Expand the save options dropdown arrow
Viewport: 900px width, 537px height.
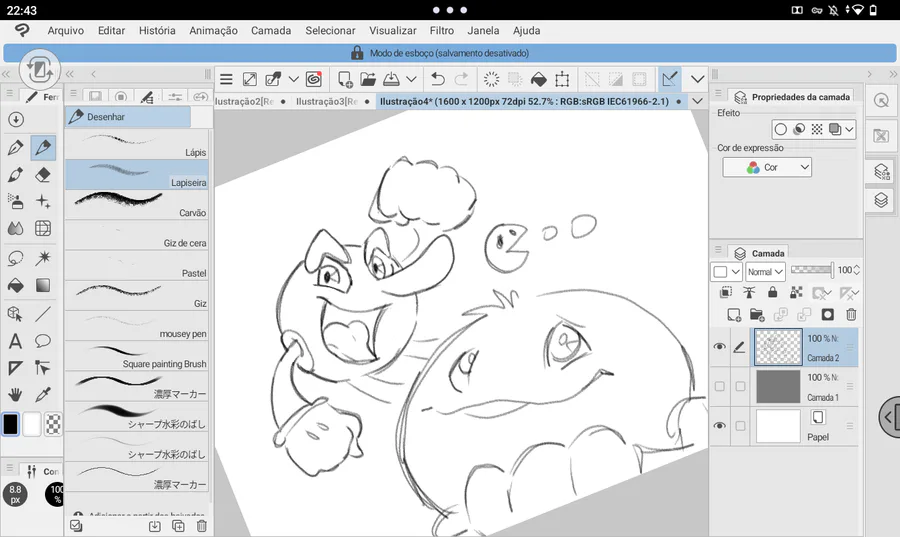click(411, 79)
